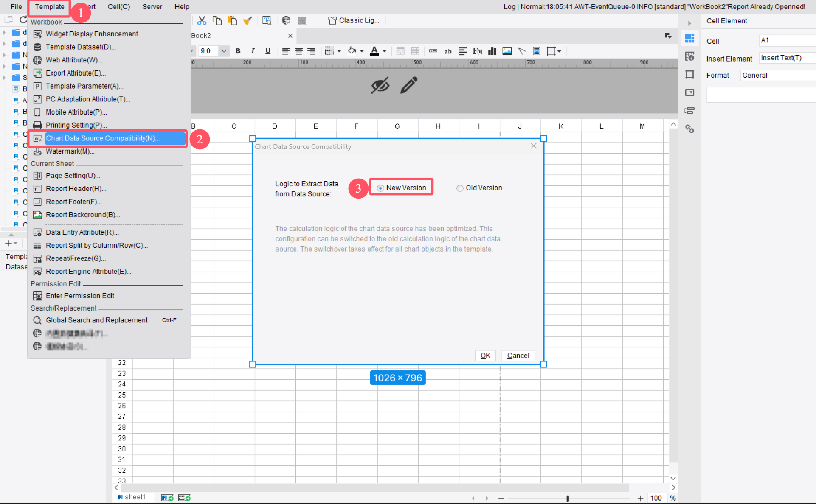
Task: Align cell text to center
Action: (x=299, y=51)
